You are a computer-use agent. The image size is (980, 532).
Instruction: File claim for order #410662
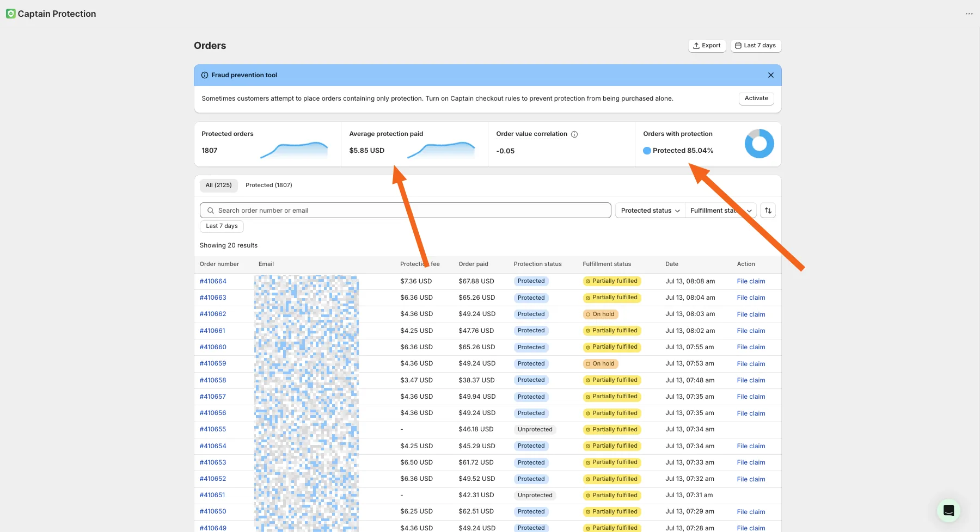point(751,314)
